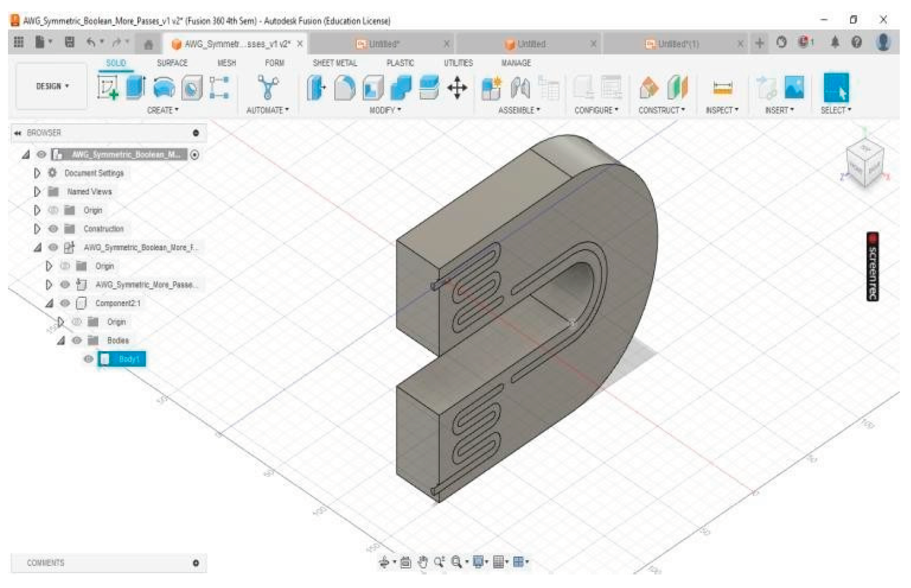911x588 pixels.
Task: Select the Extrude tool icon
Action: [135, 88]
